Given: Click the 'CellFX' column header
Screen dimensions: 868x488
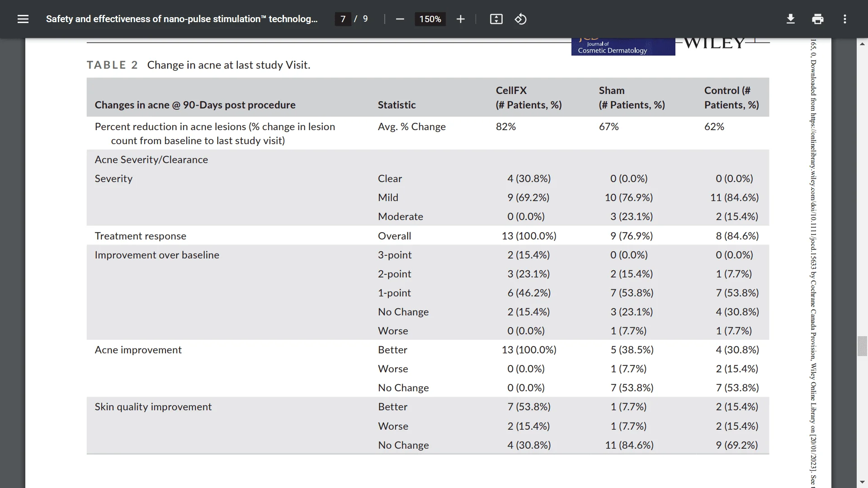Looking at the screenshot, I should [x=528, y=98].
